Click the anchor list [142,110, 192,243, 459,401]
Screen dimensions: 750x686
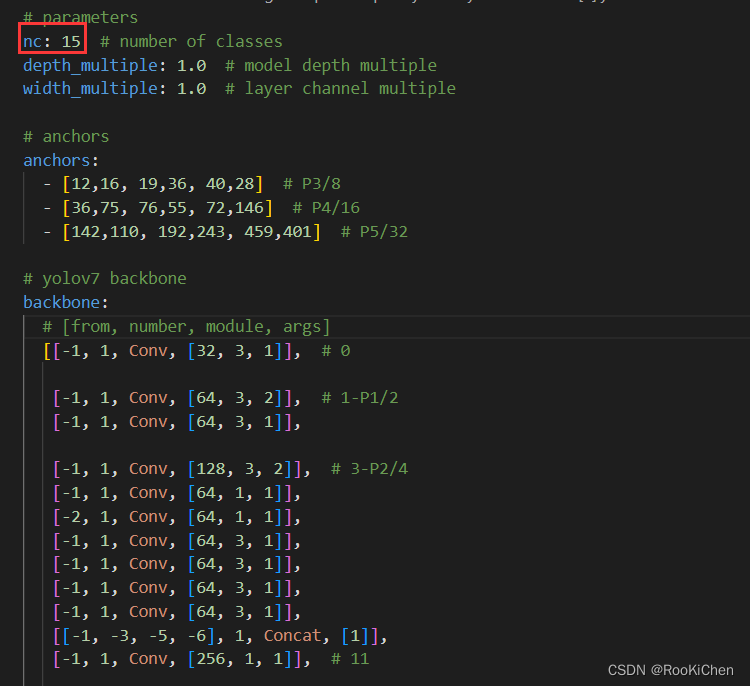pos(191,232)
